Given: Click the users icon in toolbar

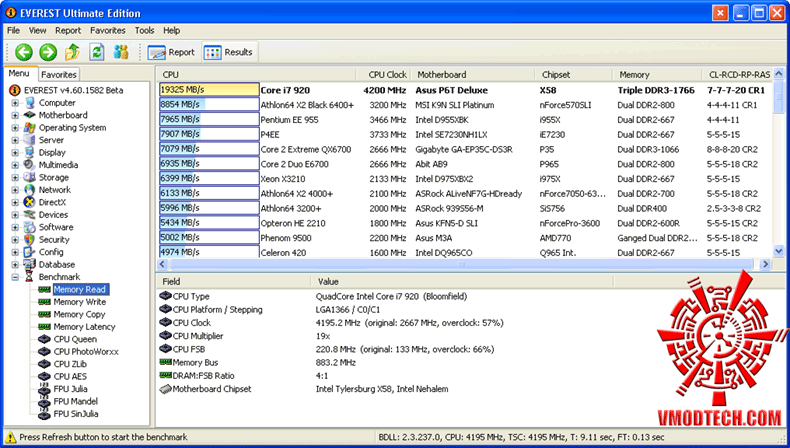Looking at the screenshot, I should pos(121,52).
